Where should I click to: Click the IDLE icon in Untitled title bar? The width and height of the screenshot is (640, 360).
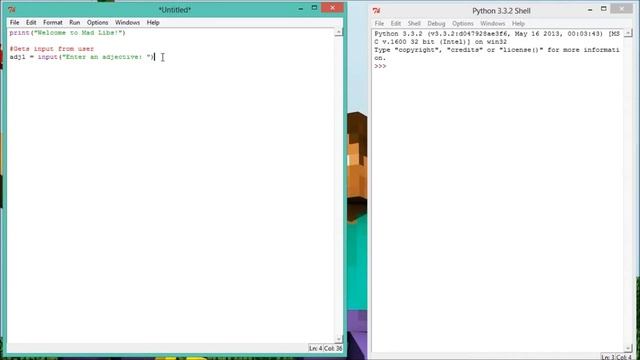[12, 9]
